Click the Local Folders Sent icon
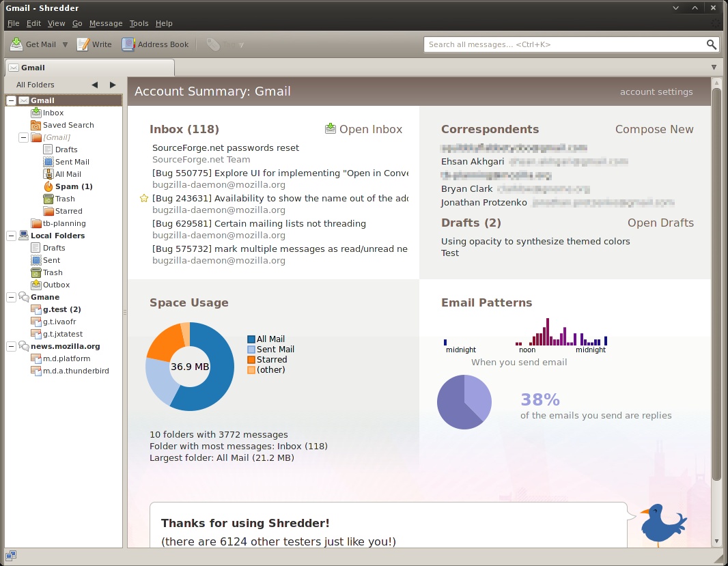 36,260
